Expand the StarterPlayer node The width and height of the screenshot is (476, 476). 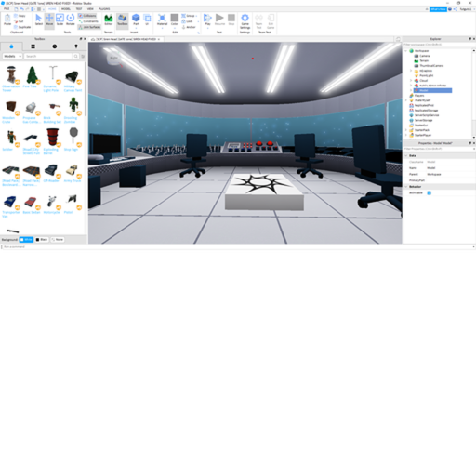pyautogui.click(x=406, y=135)
